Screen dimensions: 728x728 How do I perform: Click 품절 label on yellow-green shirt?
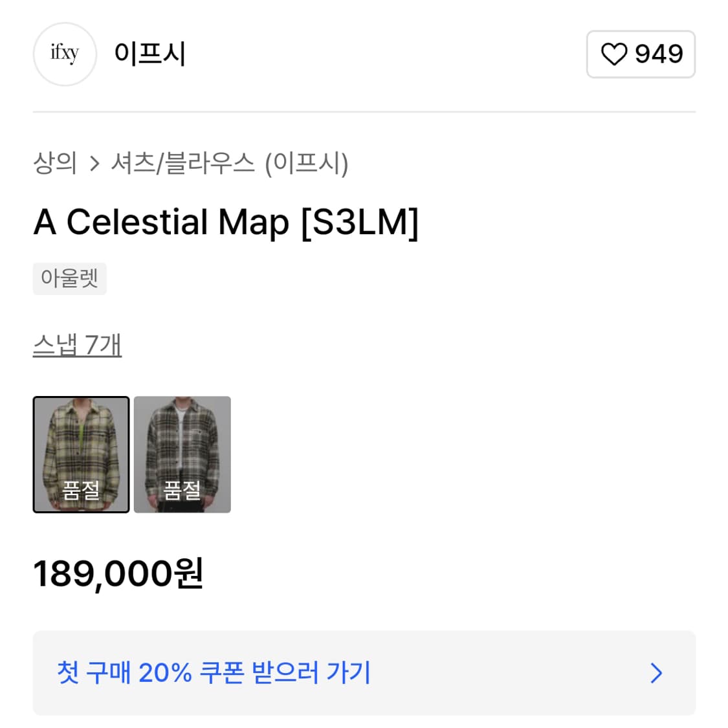[x=81, y=490]
